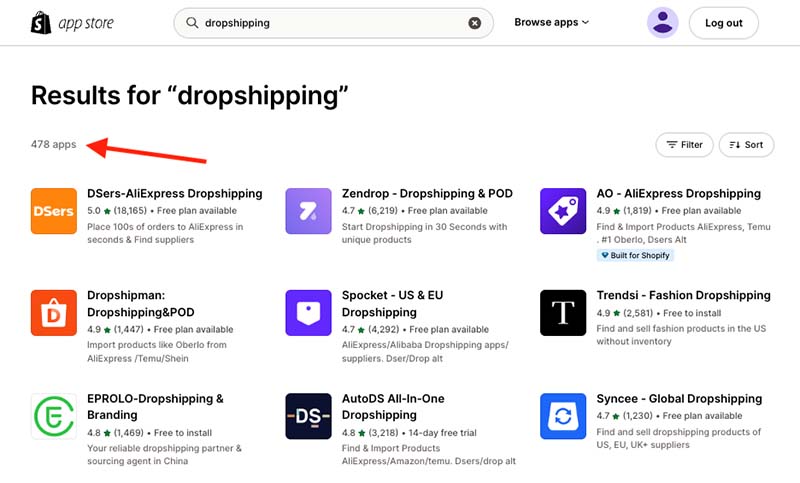Image resolution: width=800 pixels, height=483 pixels.
Task: Click the search magnifier icon
Action: pos(192,23)
